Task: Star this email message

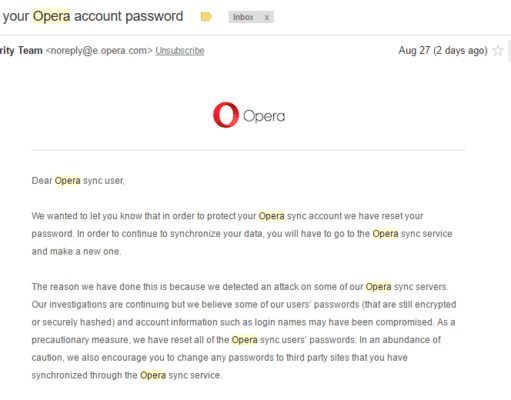Action: (498, 51)
